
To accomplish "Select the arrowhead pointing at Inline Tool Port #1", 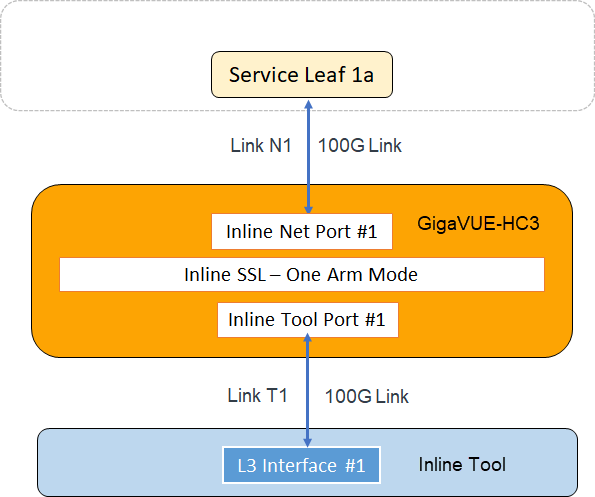I will coord(307,338).
